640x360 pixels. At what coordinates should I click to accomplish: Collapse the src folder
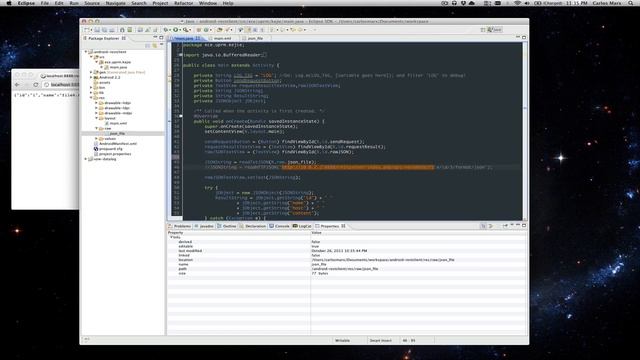91,57
